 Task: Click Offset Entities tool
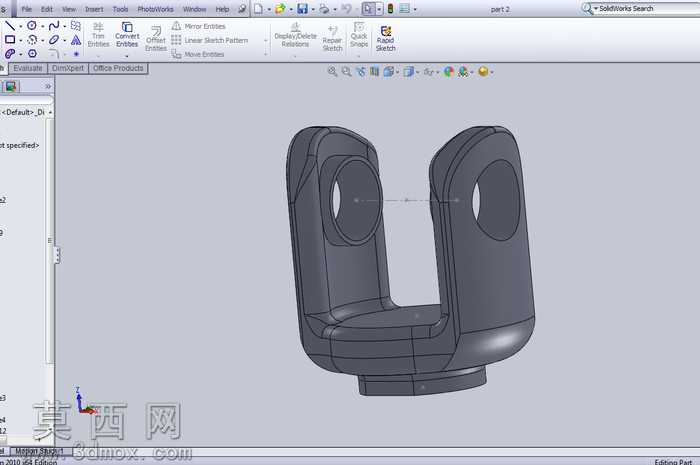point(156,38)
